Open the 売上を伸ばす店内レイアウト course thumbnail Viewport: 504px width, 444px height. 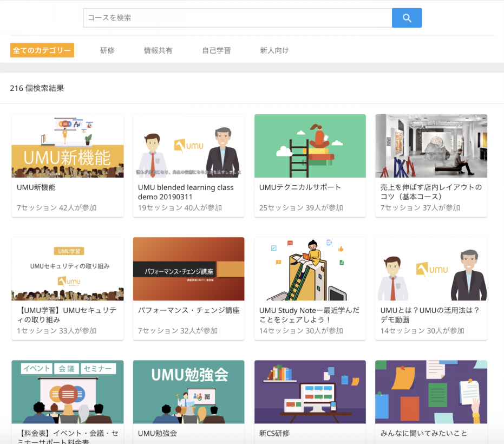tap(431, 146)
